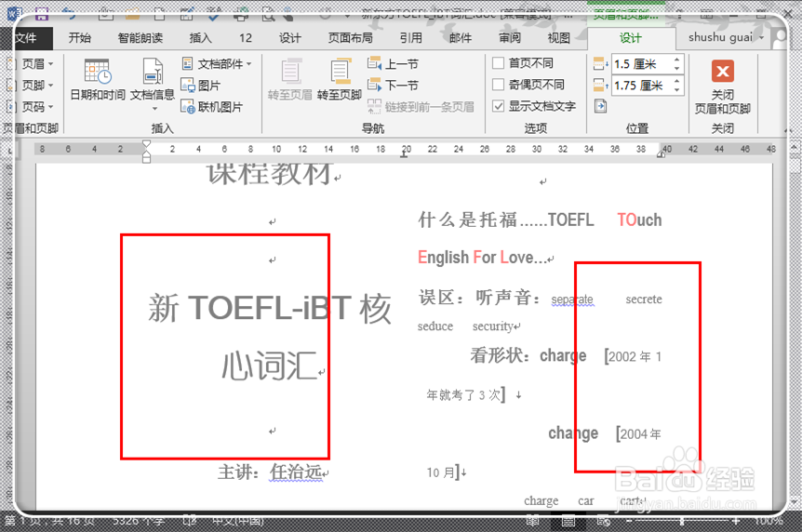Click the header-from-top distance icon
This screenshot has width=802, height=532.
600,64
